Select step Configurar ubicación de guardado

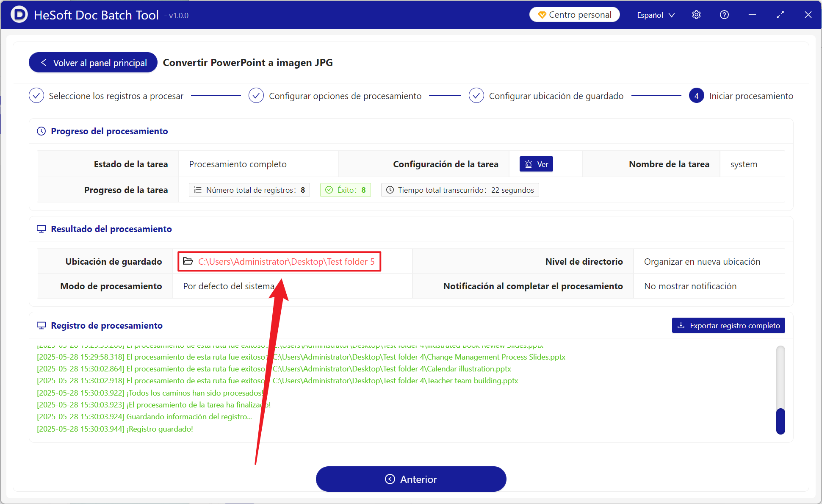click(556, 96)
